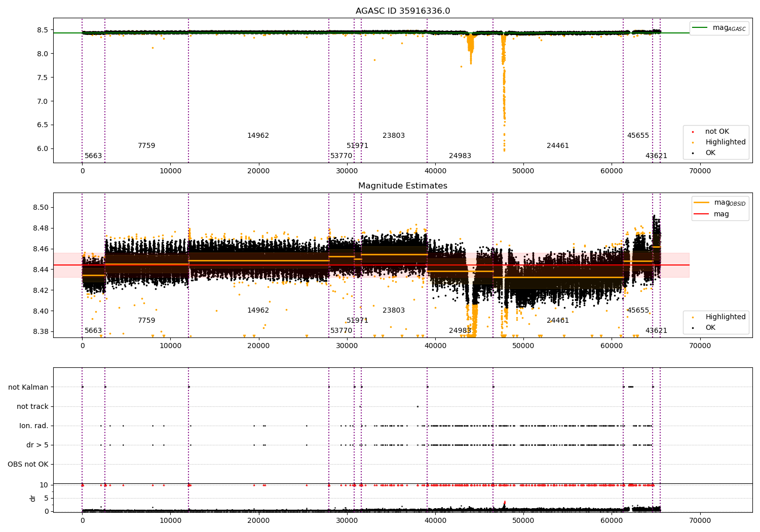The width and height of the screenshot is (760, 532).
Task: Click x-axis tick 30000 in bottom panel
Action: [347, 521]
